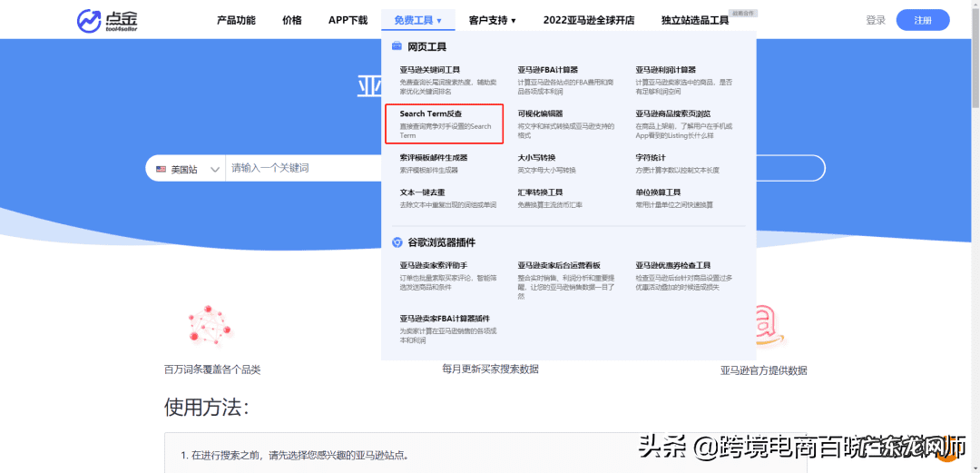Click the red network 百万词条 illustration

[x=211, y=326]
